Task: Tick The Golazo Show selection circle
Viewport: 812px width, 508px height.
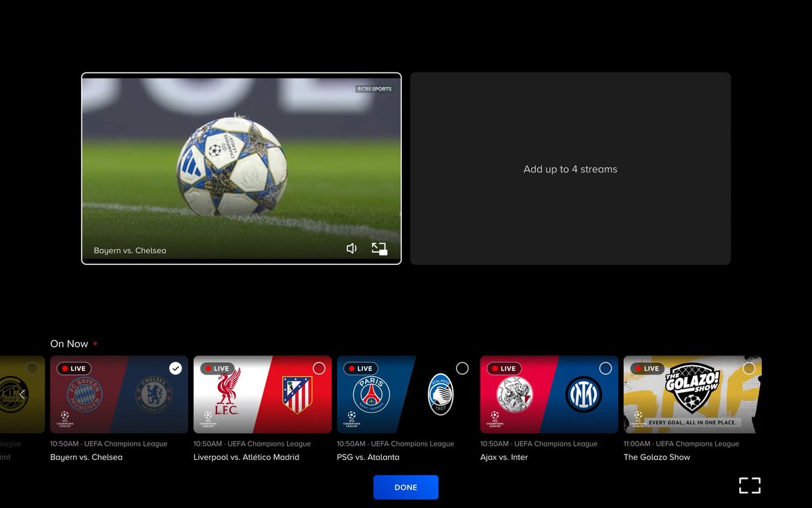Action: point(749,368)
